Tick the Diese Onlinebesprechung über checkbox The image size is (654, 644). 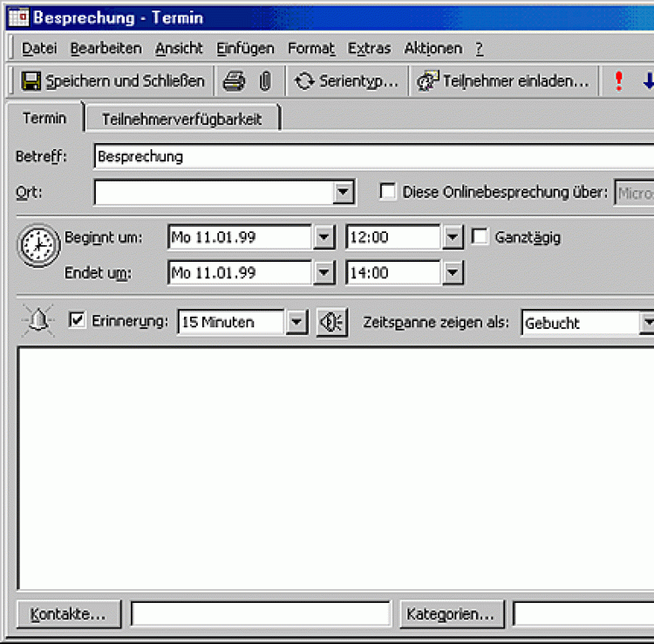point(388,192)
